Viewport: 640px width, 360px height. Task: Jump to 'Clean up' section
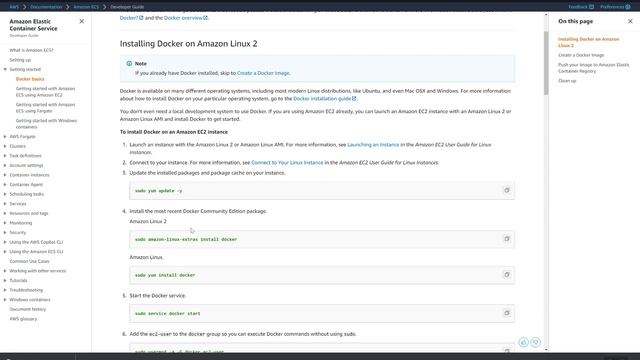tap(567, 81)
